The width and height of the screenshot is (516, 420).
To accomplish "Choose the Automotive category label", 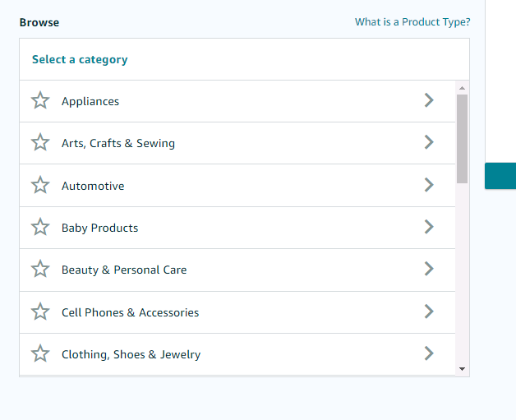I will (x=93, y=186).
